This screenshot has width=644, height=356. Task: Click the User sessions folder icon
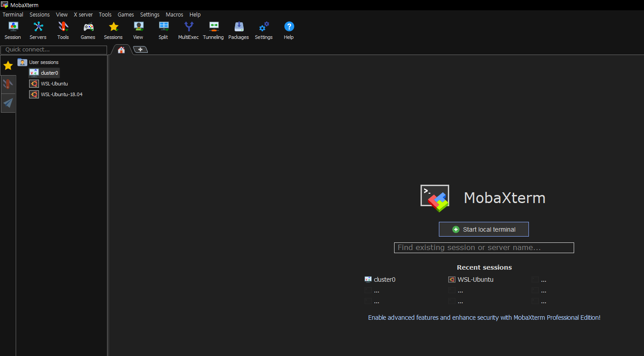[22, 62]
